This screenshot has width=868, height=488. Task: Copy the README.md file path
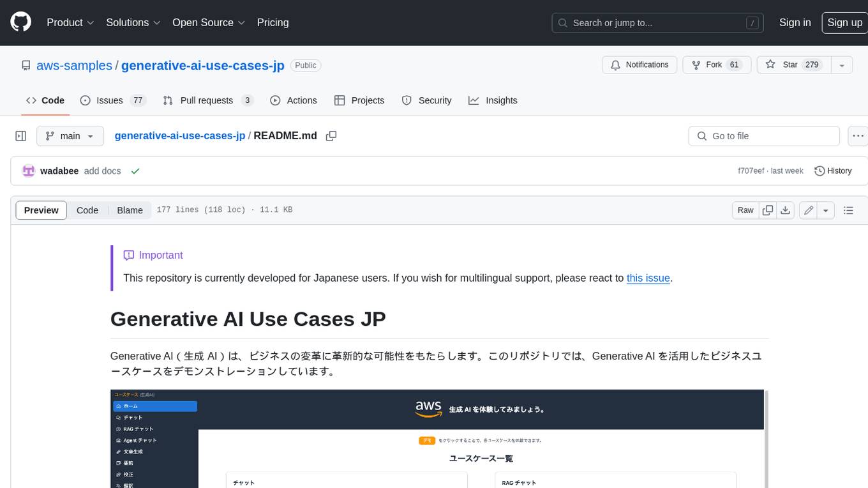[331, 136]
